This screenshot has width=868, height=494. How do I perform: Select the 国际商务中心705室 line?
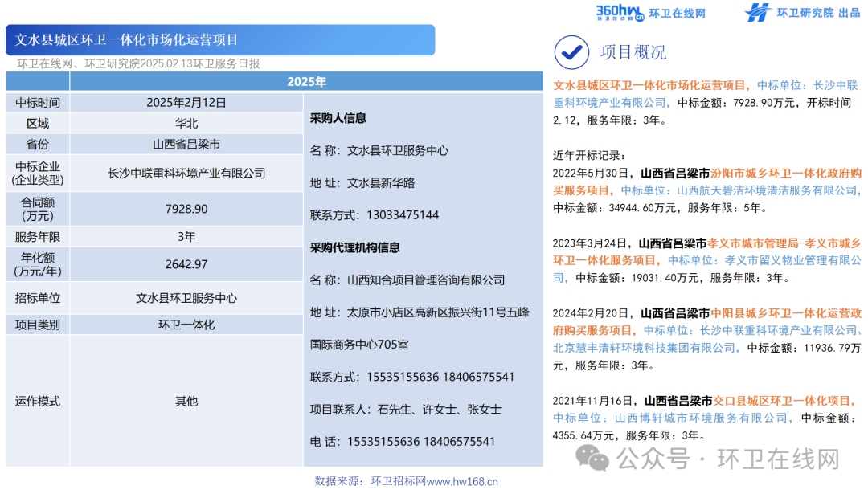click(x=359, y=345)
